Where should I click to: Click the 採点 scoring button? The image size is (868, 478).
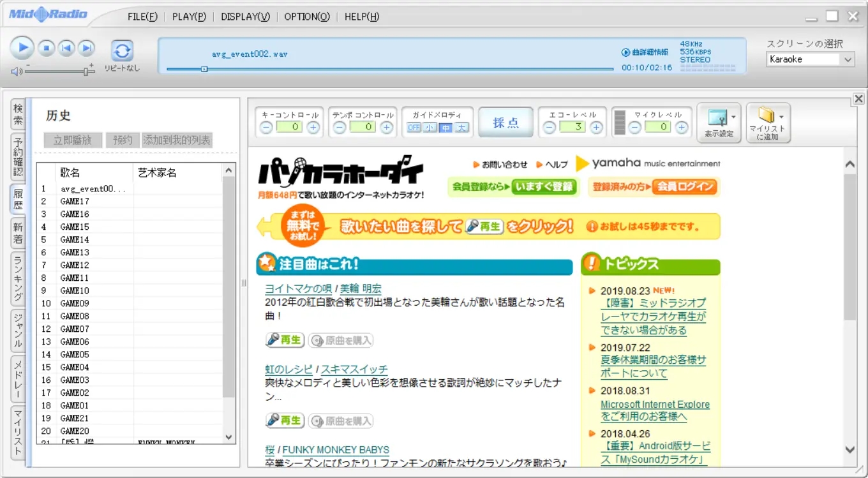505,123
